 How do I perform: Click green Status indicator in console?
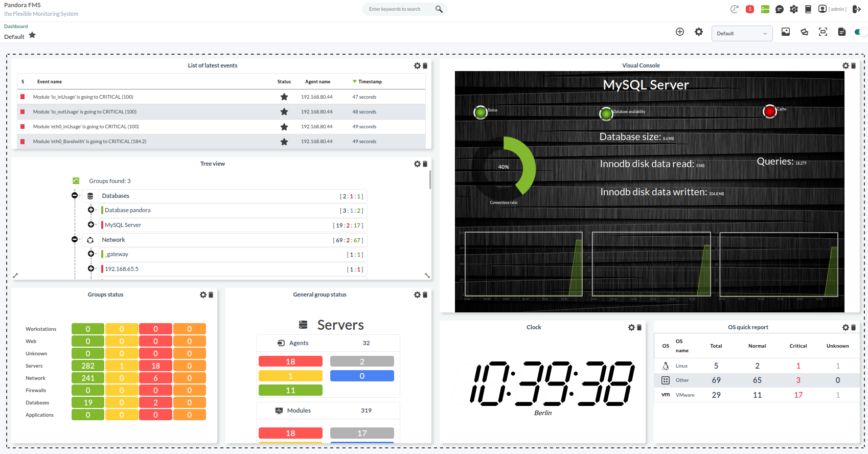tap(481, 112)
